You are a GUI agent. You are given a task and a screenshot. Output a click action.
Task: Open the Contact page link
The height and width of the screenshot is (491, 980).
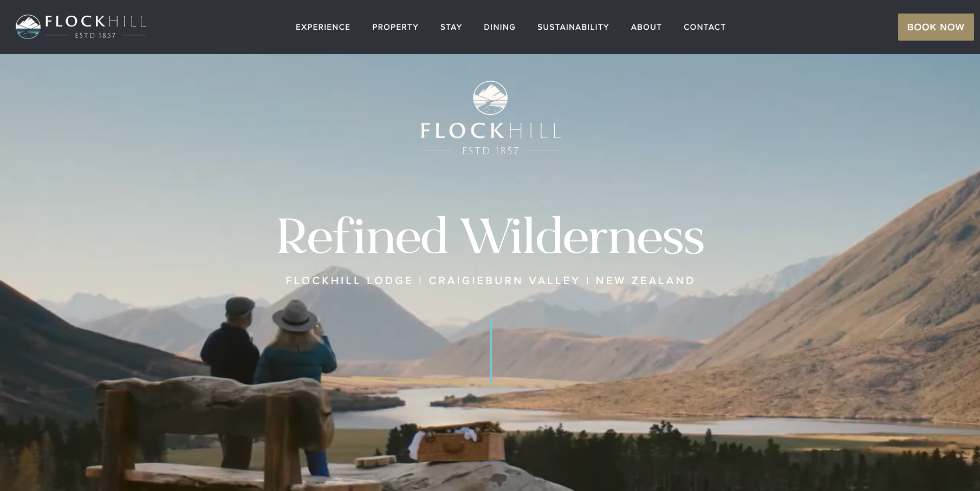[x=705, y=27]
